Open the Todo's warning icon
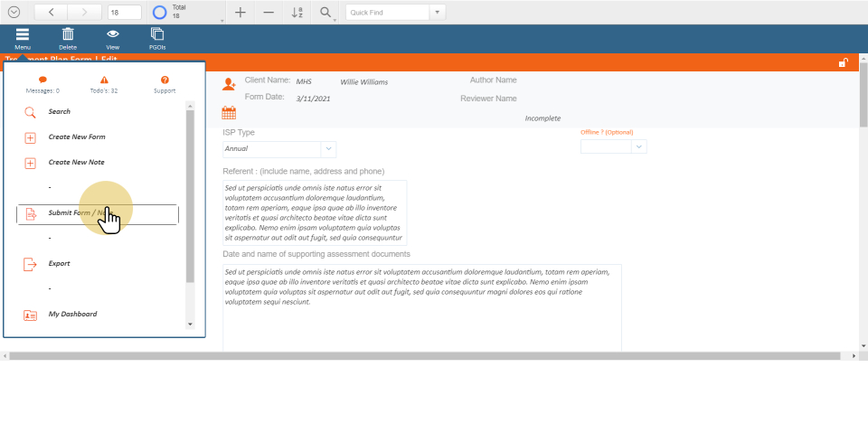The width and height of the screenshot is (868, 424). point(104,80)
